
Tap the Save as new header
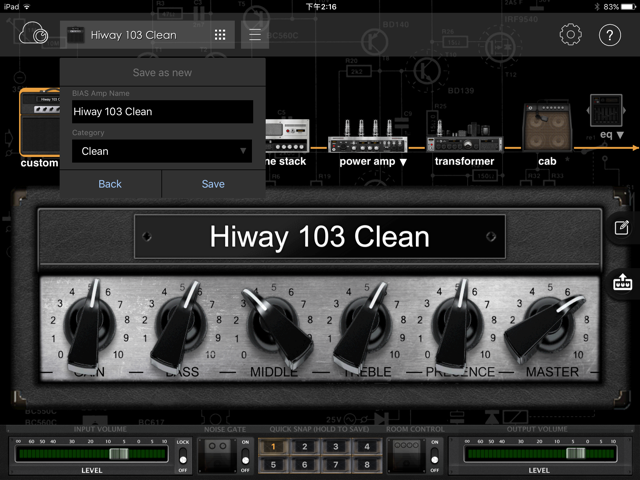point(162,73)
